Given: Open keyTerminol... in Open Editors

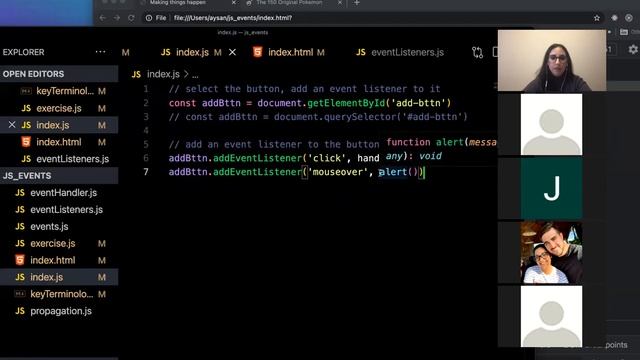Looking at the screenshot, I should (x=59, y=91).
